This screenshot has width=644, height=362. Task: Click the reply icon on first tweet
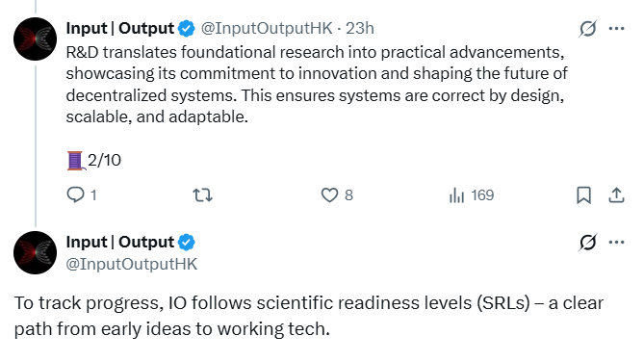tap(76, 194)
